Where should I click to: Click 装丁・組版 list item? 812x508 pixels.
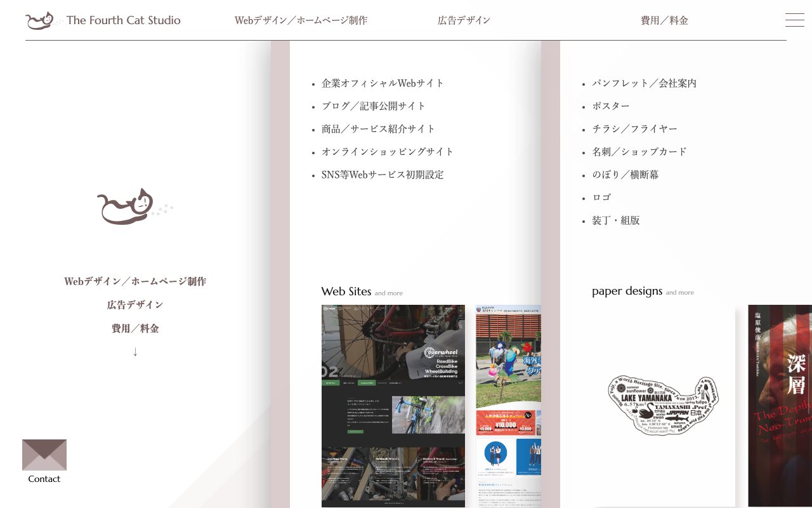(617, 220)
